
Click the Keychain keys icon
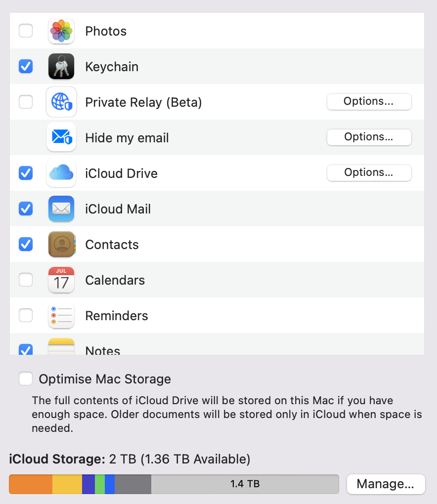pos(61,67)
